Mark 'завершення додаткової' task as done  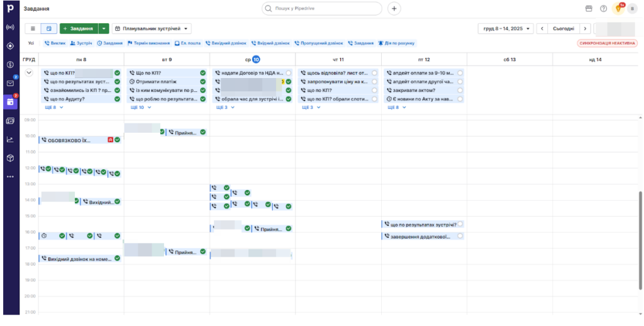pyautogui.click(x=460, y=236)
